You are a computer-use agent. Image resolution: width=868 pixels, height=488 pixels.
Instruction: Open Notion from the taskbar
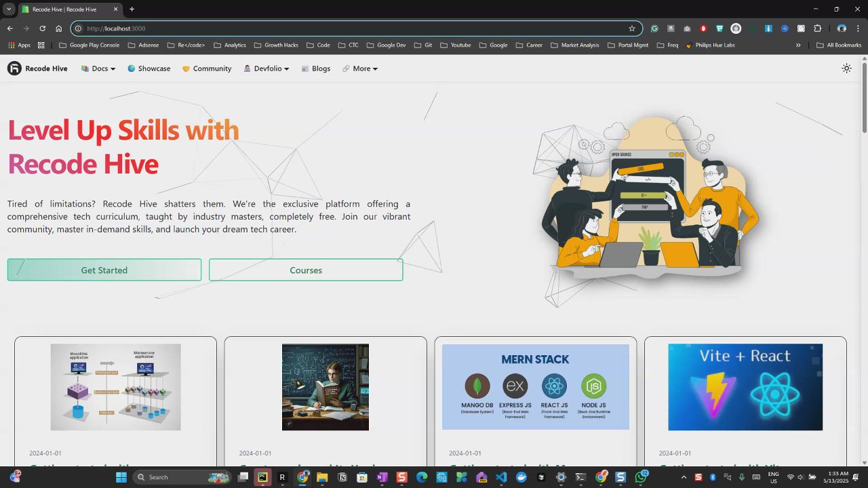point(342,477)
